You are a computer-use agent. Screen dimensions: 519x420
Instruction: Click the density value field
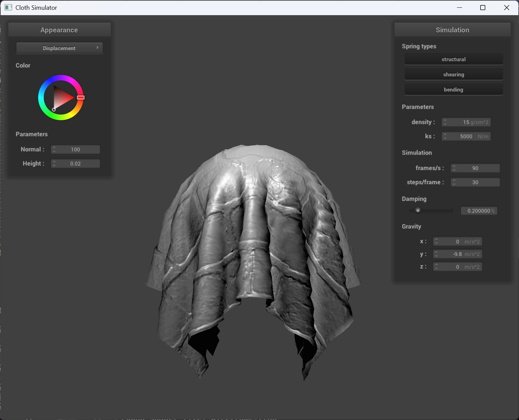click(x=466, y=122)
